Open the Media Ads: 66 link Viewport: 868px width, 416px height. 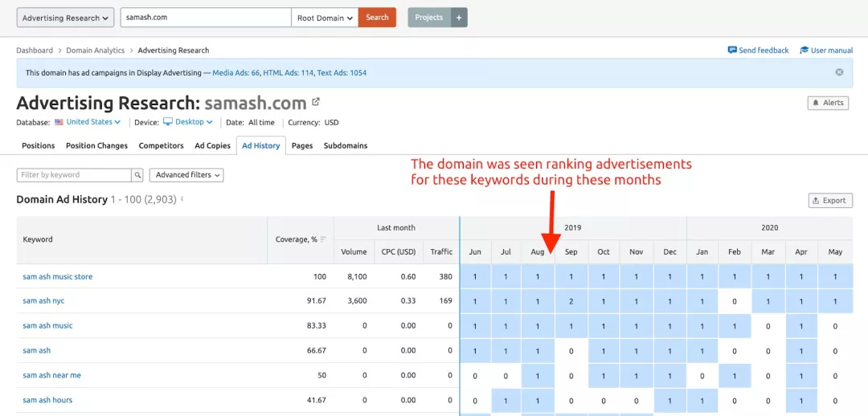pos(235,72)
